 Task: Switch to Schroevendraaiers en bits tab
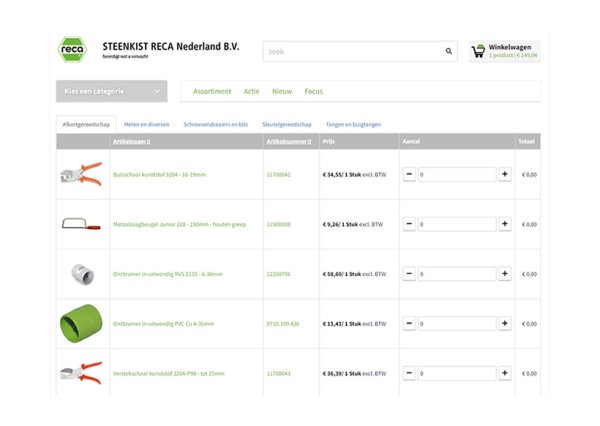click(215, 125)
